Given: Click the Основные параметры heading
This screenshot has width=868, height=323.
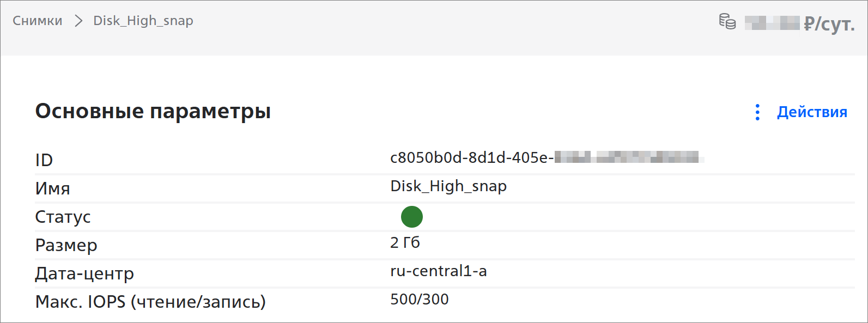Looking at the screenshot, I should pos(153,112).
